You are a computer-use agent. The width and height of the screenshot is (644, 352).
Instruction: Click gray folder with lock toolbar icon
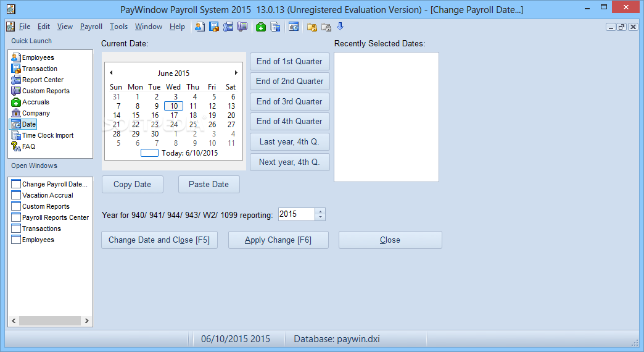click(326, 27)
